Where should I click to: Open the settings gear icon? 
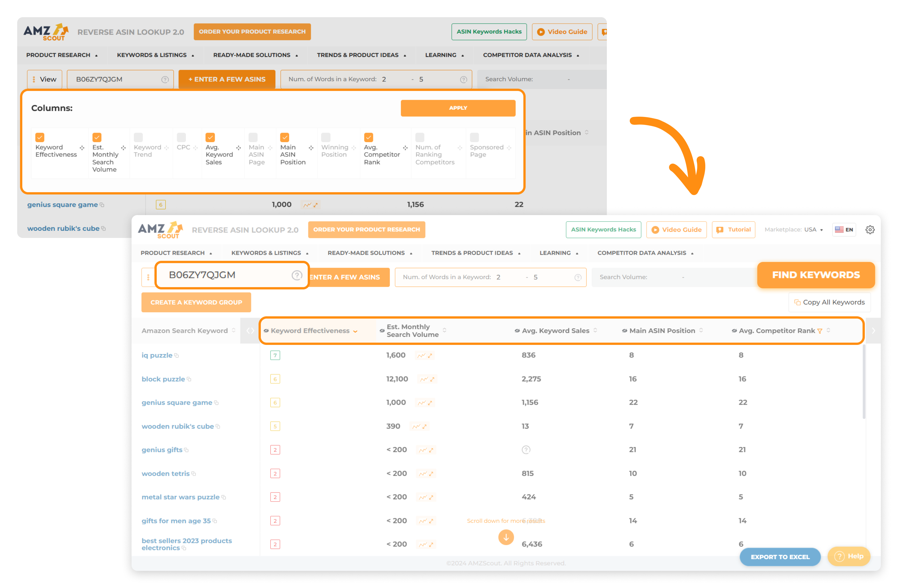click(x=870, y=229)
